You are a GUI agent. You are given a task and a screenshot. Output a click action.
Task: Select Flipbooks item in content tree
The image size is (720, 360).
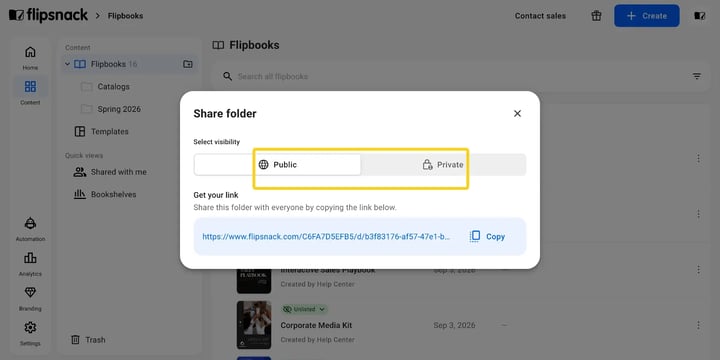pyautogui.click(x=130, y=64)
